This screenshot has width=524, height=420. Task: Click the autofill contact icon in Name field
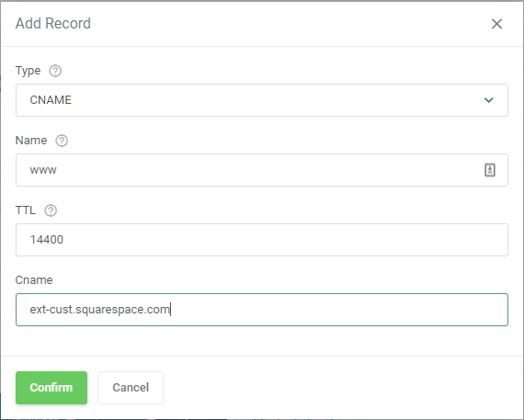490,170
